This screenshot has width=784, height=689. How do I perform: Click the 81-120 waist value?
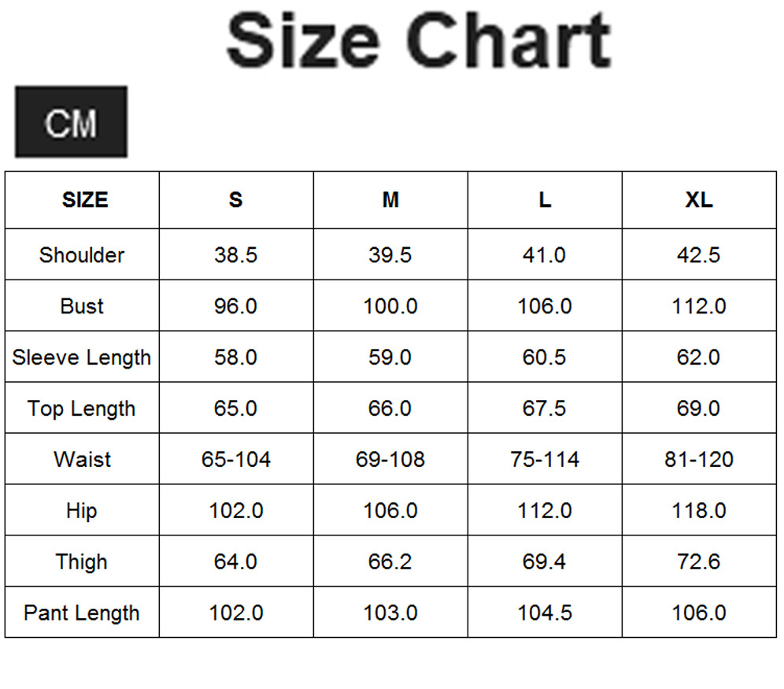pos(699,460)
